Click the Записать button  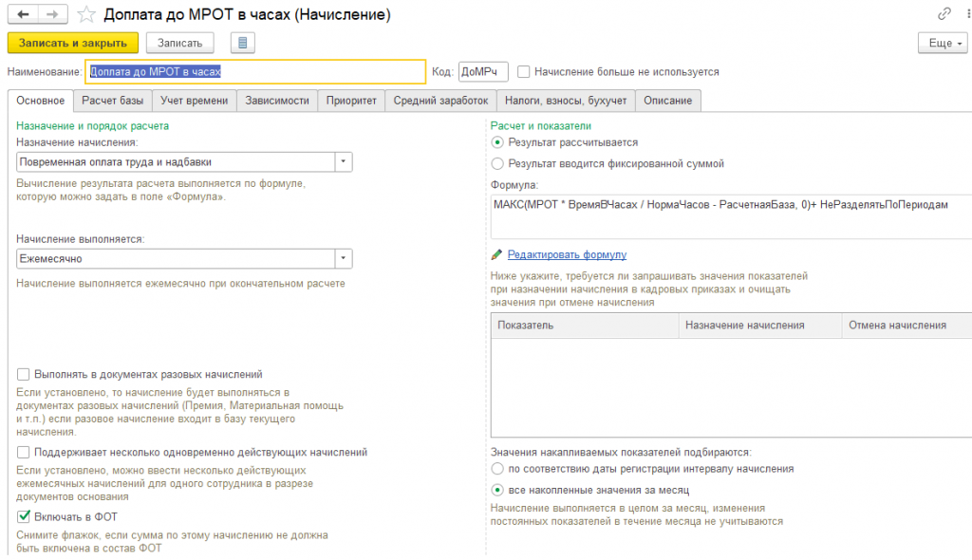click(x=179, y=43)
